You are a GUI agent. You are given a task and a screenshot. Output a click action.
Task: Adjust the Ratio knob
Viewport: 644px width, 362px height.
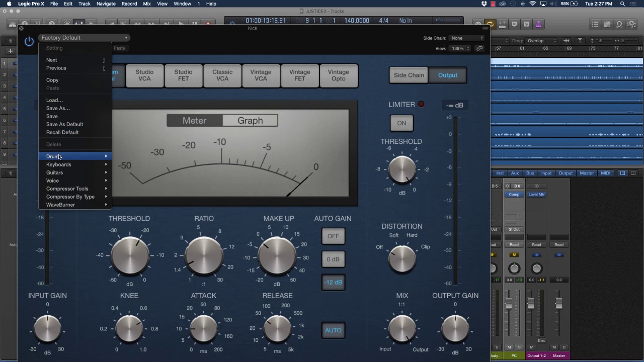coord(204,255)
